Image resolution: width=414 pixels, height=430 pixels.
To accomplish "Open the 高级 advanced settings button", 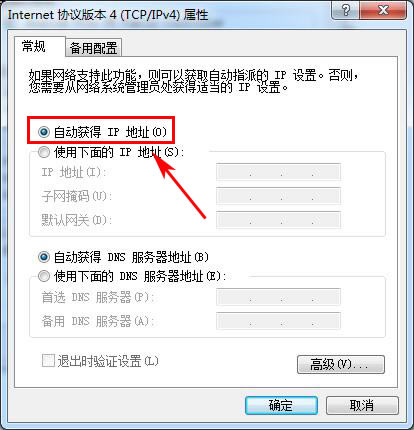I will [x=341, y=364].
